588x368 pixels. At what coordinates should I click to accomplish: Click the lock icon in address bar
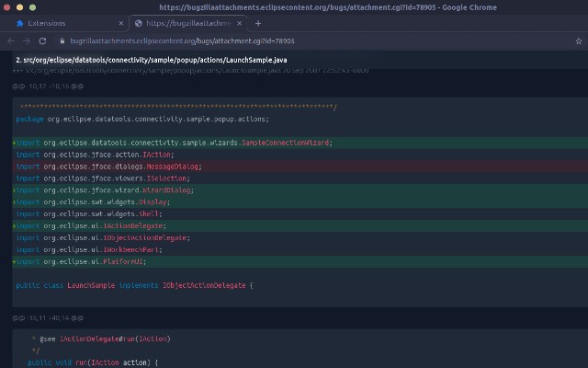point(62,41)
